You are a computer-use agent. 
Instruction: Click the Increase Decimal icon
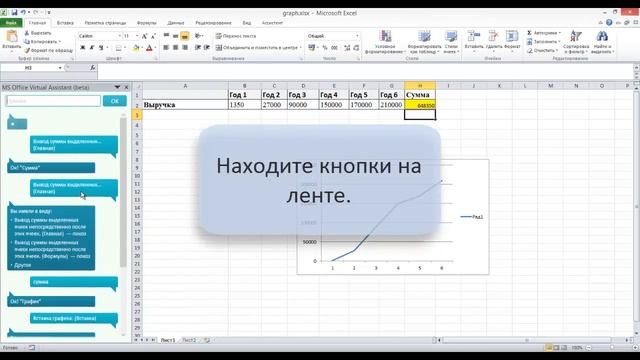[x=347, y=48]
